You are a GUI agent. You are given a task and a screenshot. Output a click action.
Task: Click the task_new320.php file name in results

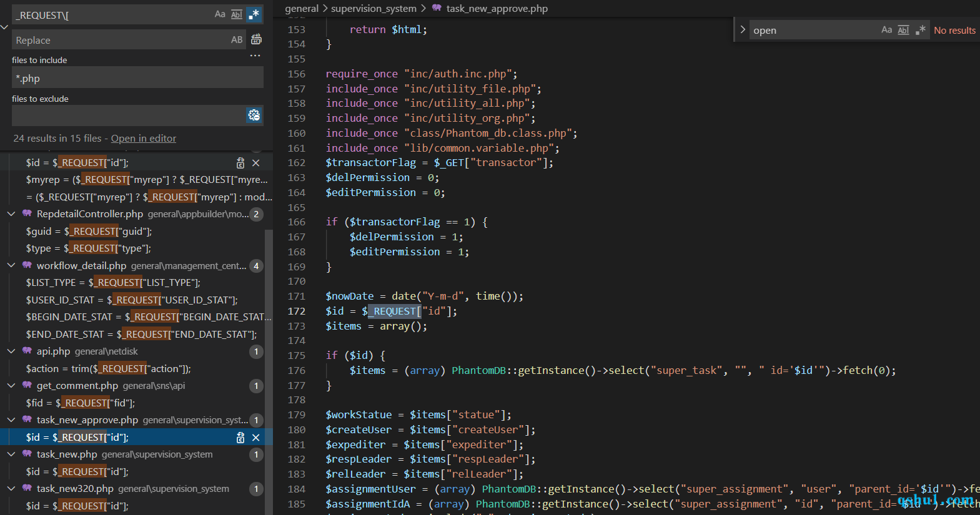point(75,489)
